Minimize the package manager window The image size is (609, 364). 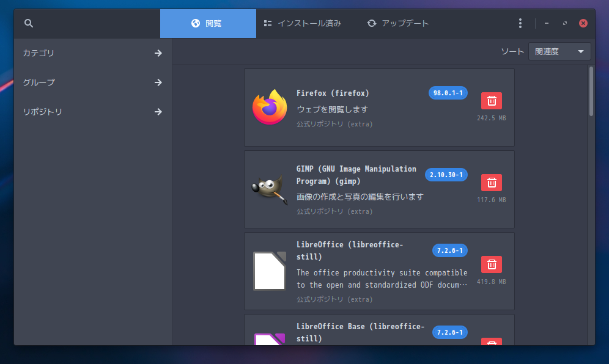[547, 23]
